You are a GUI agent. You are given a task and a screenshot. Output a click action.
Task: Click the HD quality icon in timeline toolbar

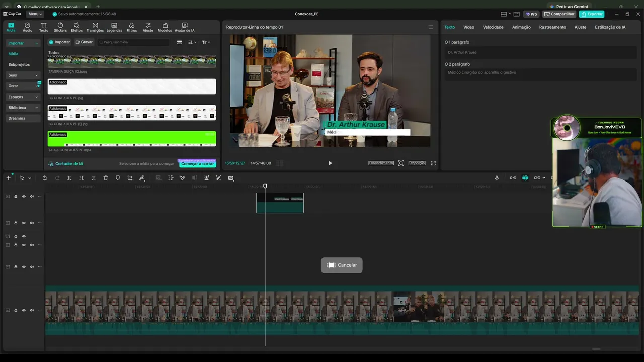tap(231, 178)
